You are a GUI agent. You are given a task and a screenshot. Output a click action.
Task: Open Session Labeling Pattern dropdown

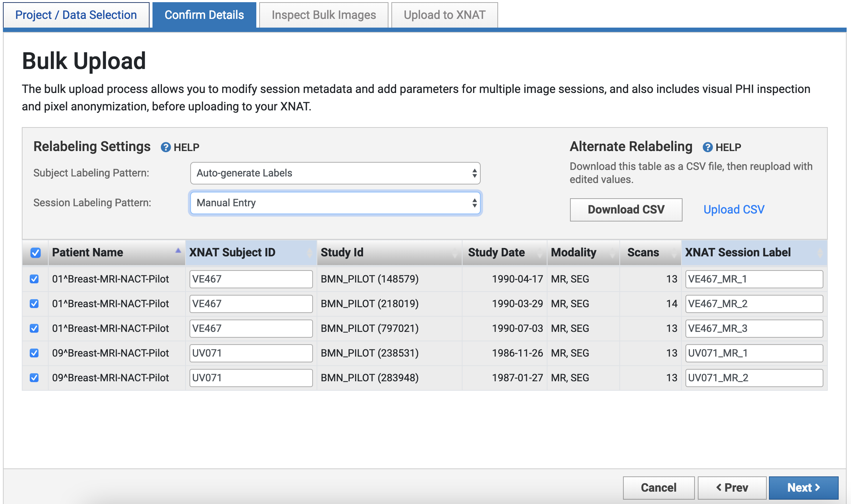[335, 203]
